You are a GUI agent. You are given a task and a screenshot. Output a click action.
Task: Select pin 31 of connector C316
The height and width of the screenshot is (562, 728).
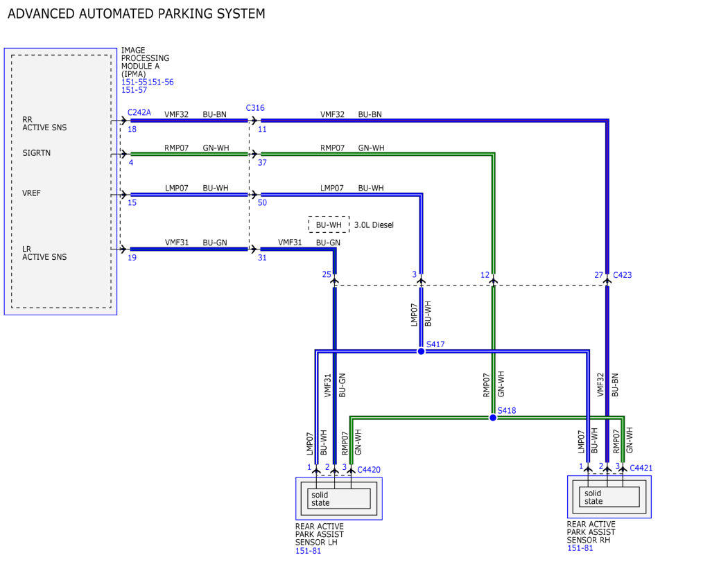pyautogui.click(x=262, y=258)
